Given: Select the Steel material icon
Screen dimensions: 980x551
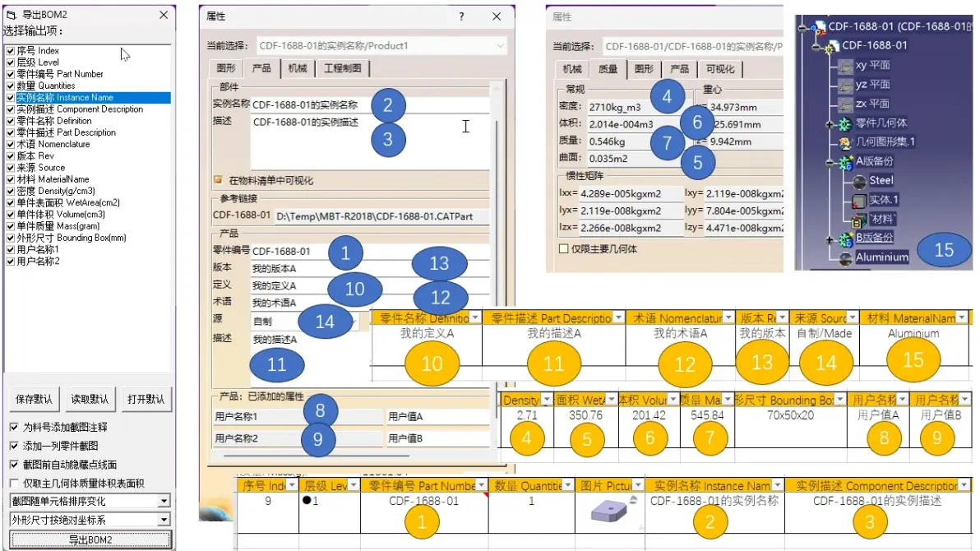Looking at the screenshot, I should coord(859,181).
